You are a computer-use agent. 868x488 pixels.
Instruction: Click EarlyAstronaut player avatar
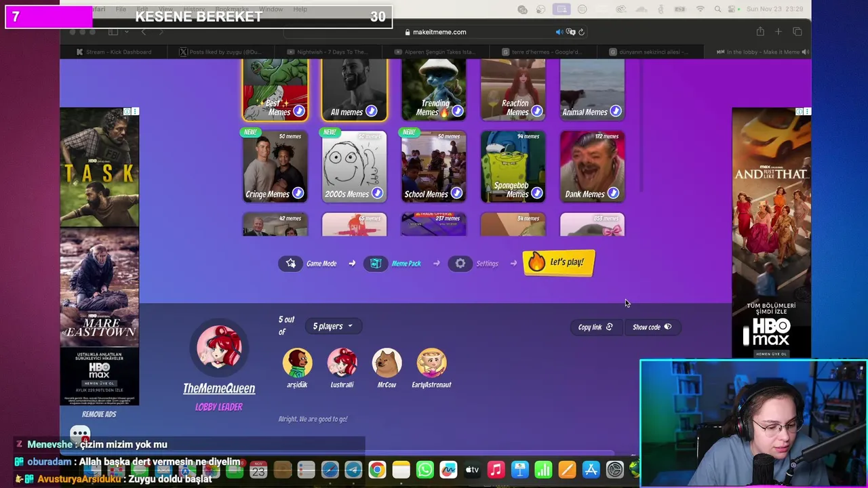(x=431, y=363)
